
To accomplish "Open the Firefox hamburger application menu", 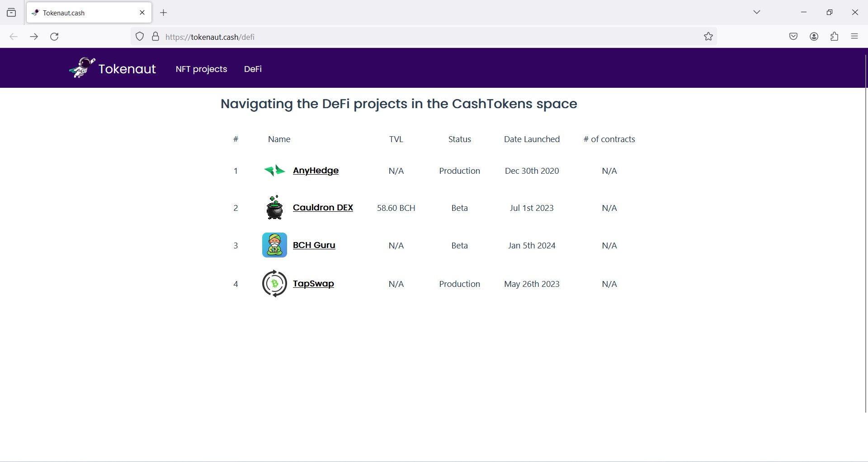I will 854,37.
